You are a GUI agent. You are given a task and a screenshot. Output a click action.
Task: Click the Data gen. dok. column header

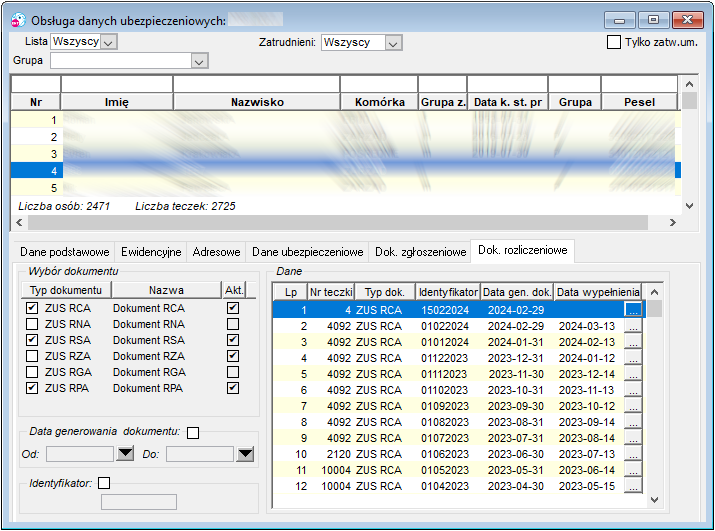click(x=517, y=292)
